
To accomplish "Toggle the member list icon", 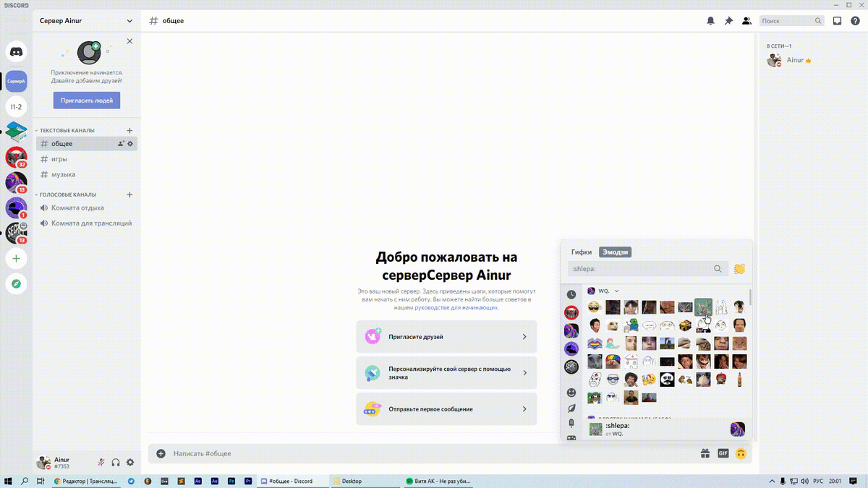I will [747, 21].
